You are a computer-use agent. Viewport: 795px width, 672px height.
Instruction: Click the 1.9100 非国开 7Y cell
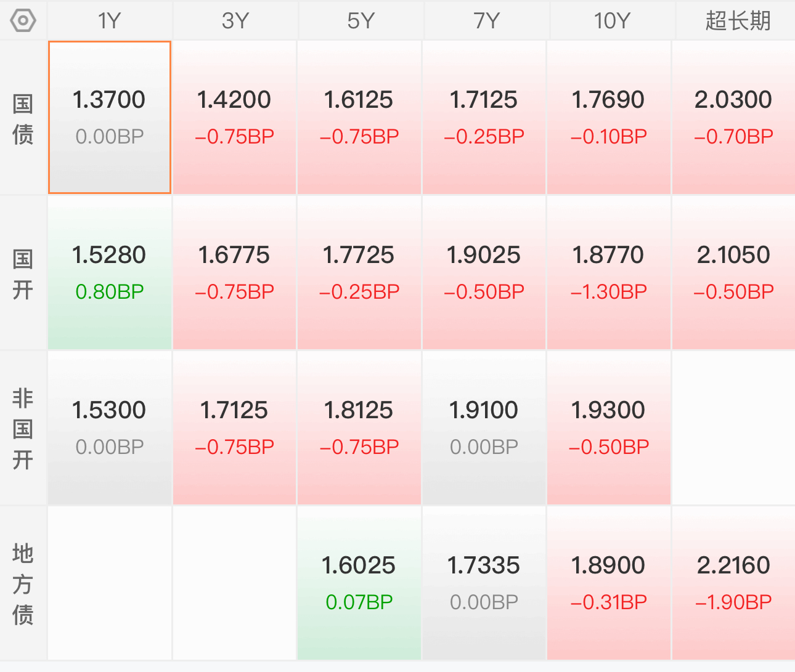[484, 428]
